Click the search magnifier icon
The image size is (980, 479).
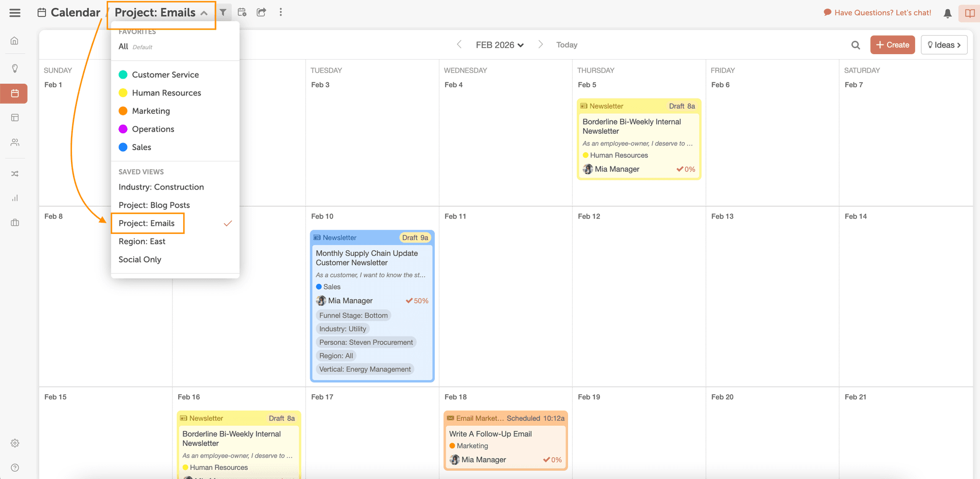(855, 45)
